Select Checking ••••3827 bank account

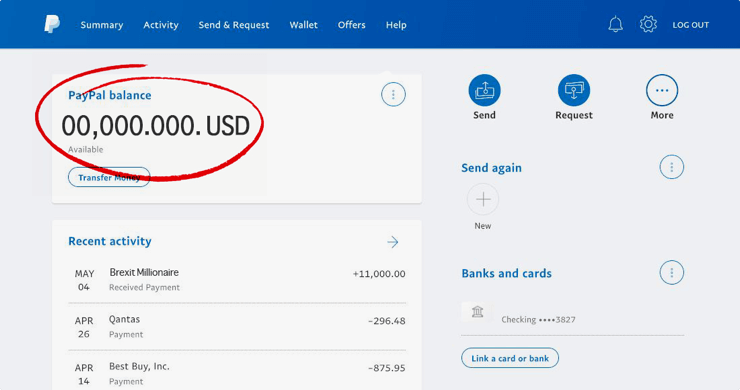[x=538, y=320]
